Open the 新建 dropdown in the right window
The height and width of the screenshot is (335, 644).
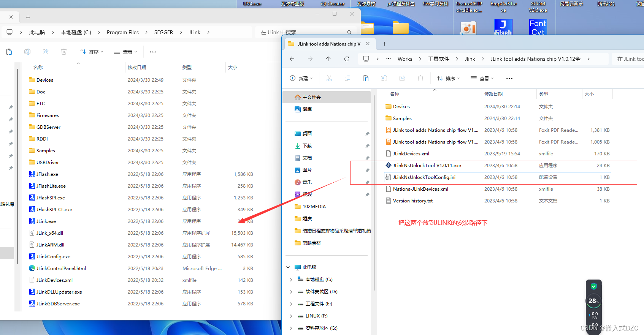pyautogui.click(x=301, y=78)
